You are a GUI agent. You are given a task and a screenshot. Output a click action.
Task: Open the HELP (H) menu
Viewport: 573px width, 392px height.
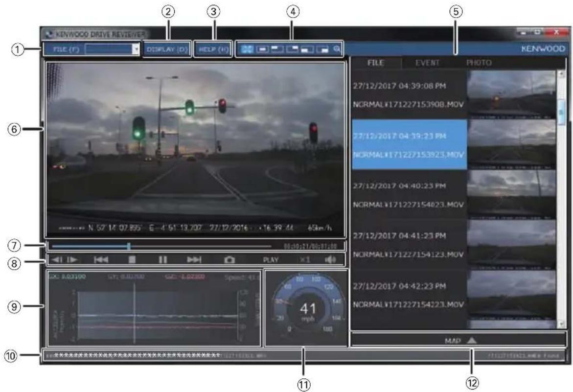pos(213,49)
